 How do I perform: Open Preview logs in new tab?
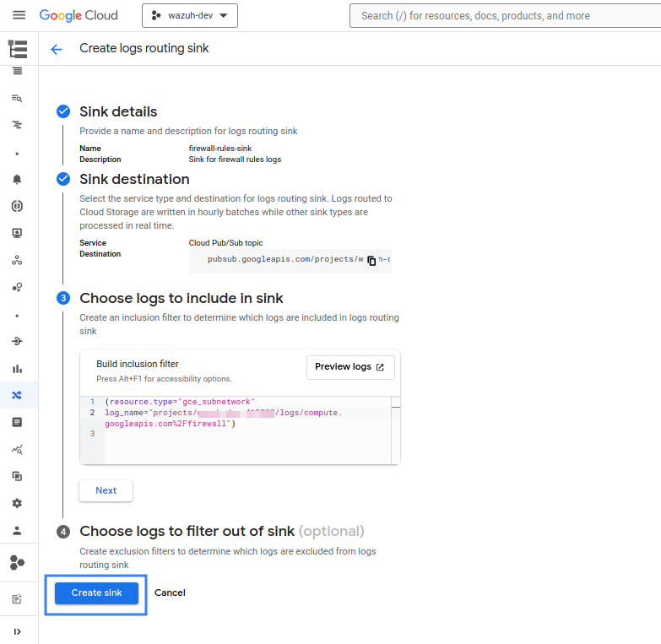coord(349,367)
